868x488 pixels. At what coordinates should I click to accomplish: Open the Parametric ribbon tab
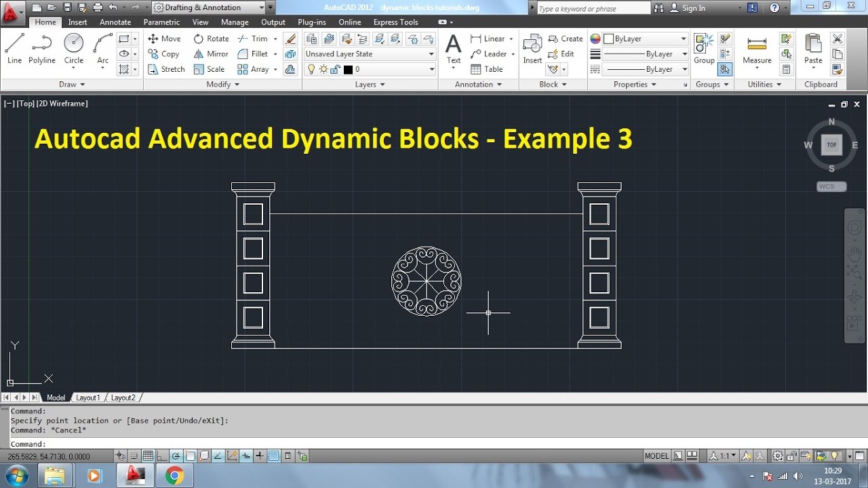point(161,22)
